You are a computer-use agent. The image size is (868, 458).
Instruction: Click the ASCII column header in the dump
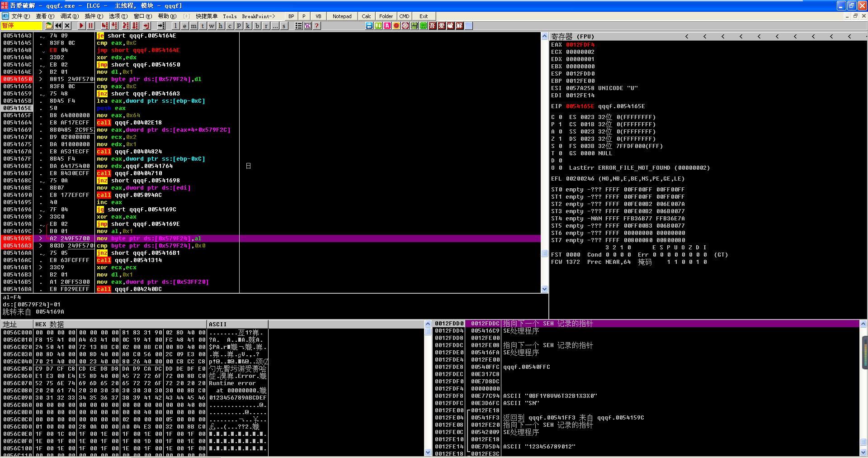tap(238, 324)
